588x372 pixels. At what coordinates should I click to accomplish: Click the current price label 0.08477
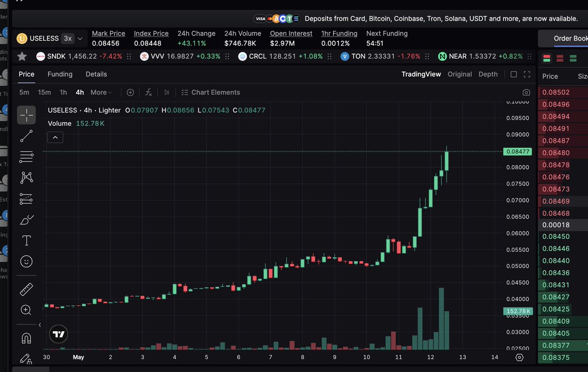tap(517, 151)
